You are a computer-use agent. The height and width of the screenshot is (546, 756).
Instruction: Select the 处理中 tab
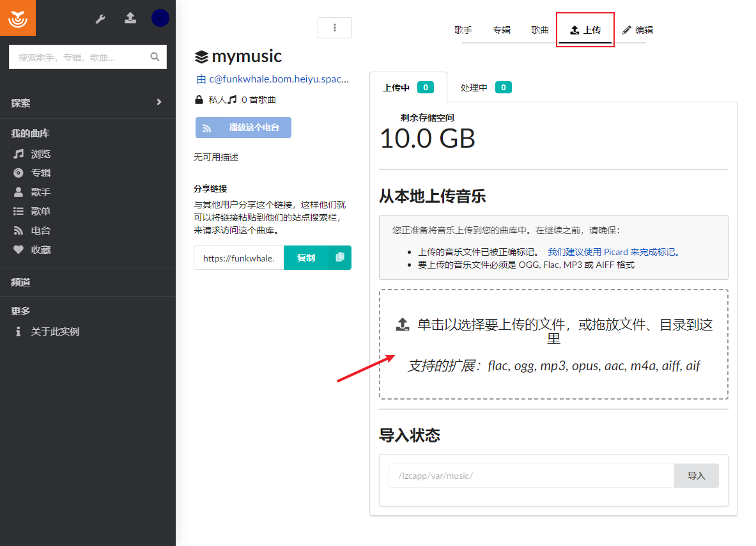click(x=486, y=88)
